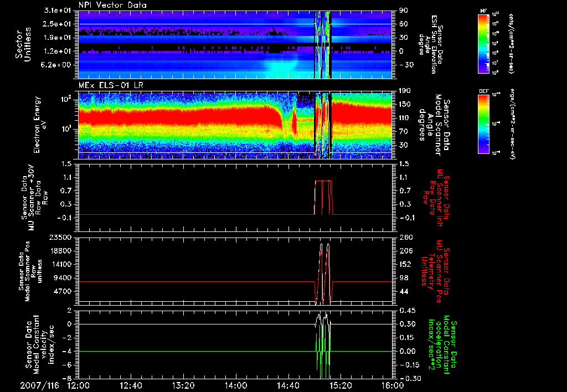Click the NF color scale bar

pyautogui.click(x=483, y=43)
